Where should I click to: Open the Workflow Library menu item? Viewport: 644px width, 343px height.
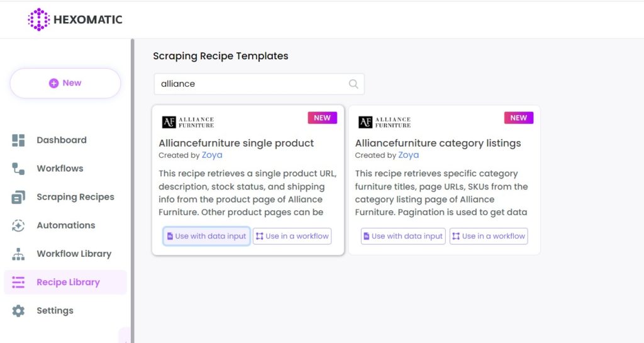(x=65, y=254)
